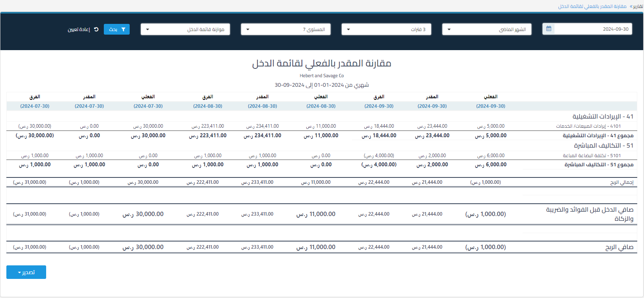The image size is (644, 298).
Task: Open the موازنة قائمة الدخل budget dropdown
Action: (x=185, y=29)
